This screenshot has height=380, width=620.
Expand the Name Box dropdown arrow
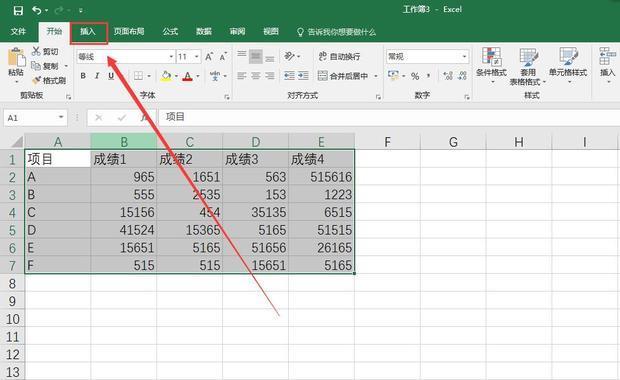pos(61,117)
